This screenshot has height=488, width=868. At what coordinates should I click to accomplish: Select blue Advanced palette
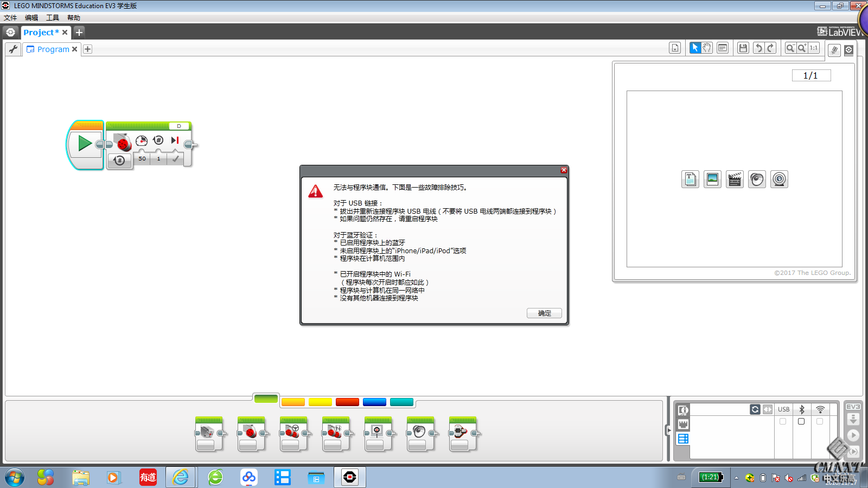pyautogui.click(x=374, y=402)
